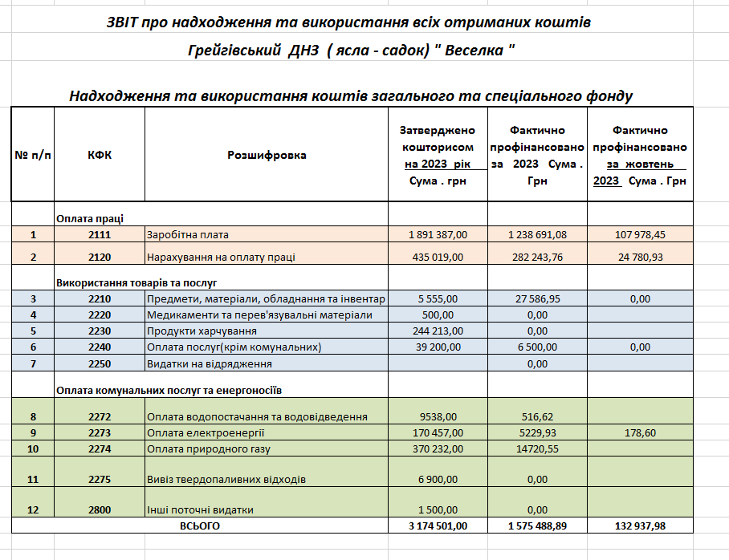This screenshot has width=729, height=560.
Task: Click cell 'Продукти харчування'
Action: point(267,331)
